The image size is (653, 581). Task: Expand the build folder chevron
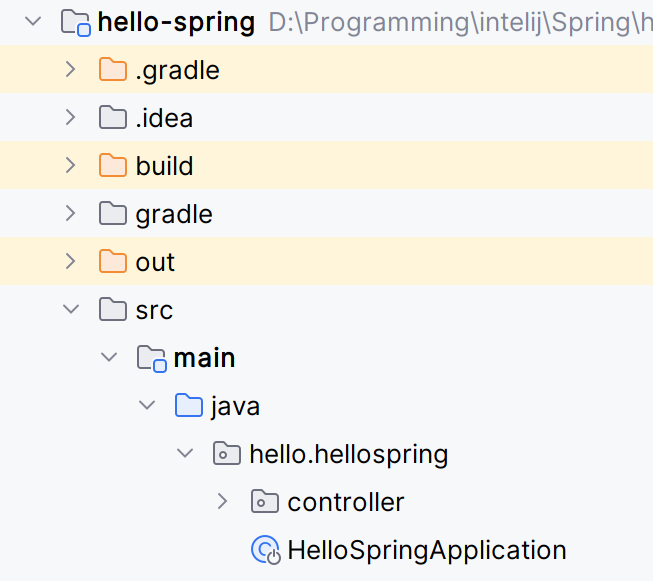[x=70, y=166]
